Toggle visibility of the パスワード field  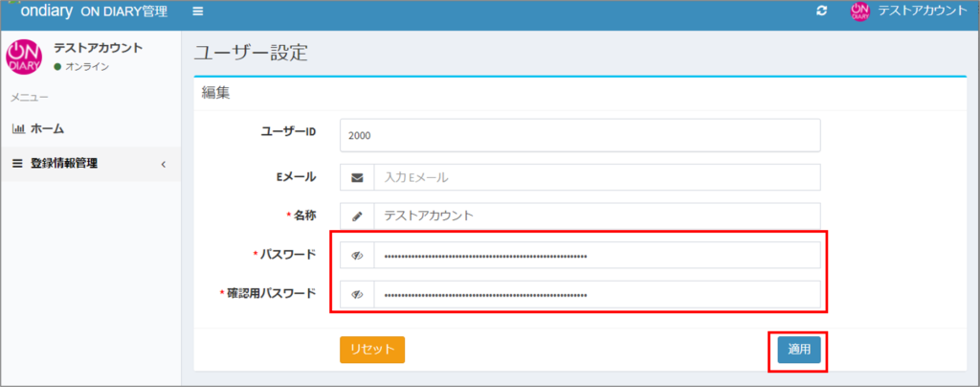pos(357,256)
